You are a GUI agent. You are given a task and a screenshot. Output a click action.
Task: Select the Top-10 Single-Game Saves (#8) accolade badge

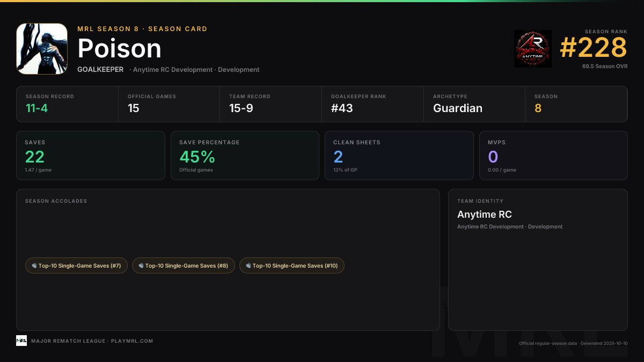[184, 265]
